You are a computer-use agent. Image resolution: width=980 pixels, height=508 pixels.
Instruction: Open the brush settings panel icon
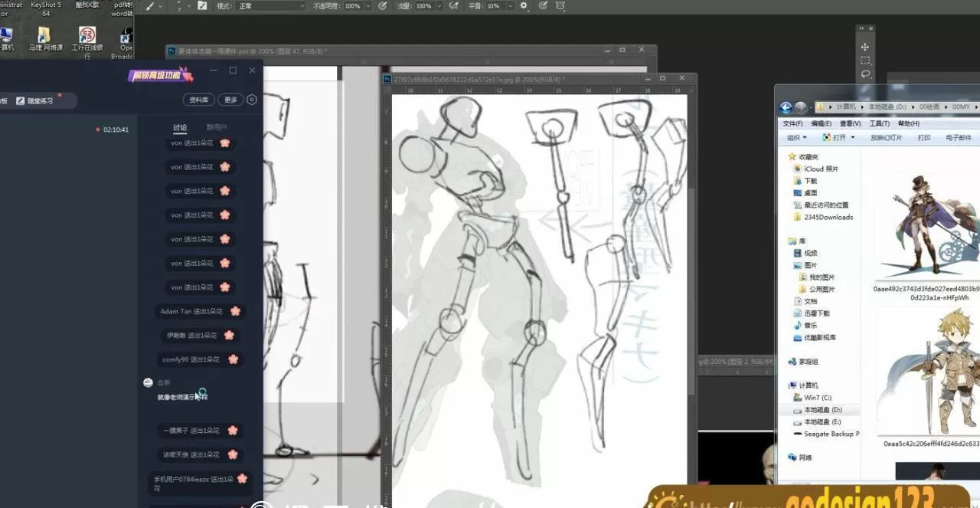pos(202,5)
